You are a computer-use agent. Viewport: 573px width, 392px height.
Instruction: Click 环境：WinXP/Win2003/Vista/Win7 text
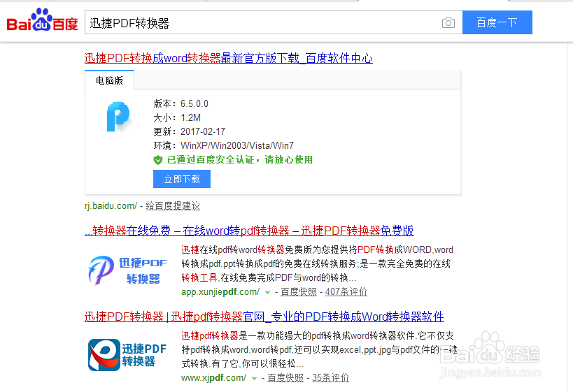click(223, 145)
